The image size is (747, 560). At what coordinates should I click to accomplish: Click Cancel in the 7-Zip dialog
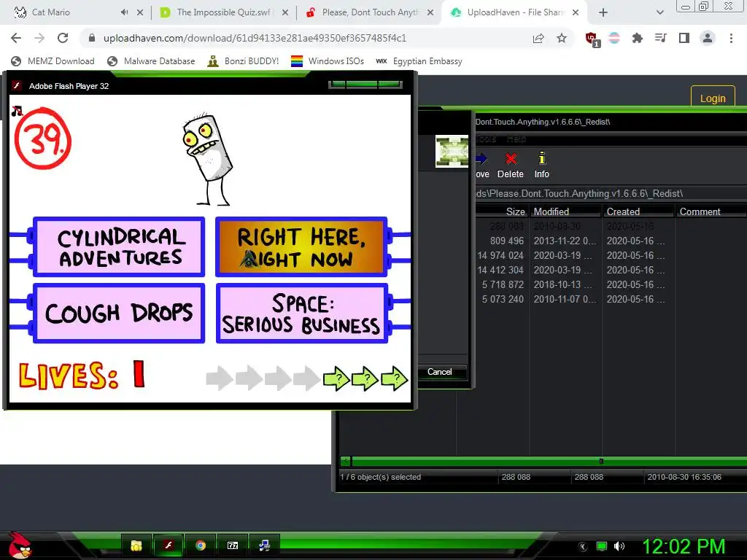[440, 372]
